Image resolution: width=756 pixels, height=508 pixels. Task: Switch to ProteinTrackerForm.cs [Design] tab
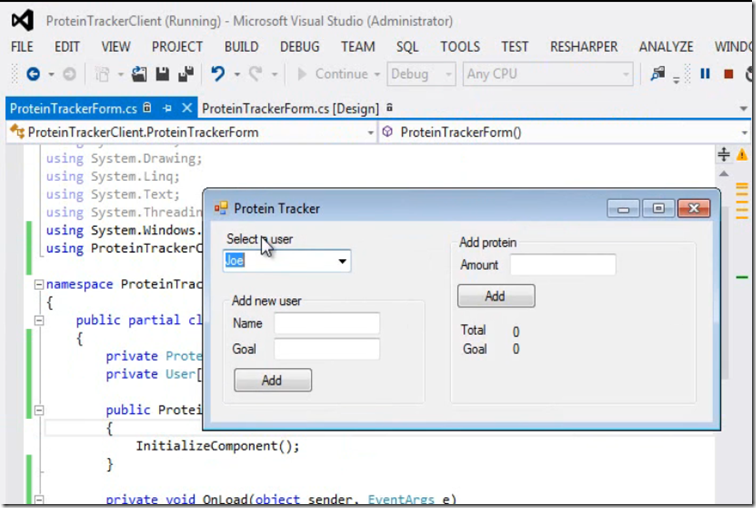click(x=291, y=109)
